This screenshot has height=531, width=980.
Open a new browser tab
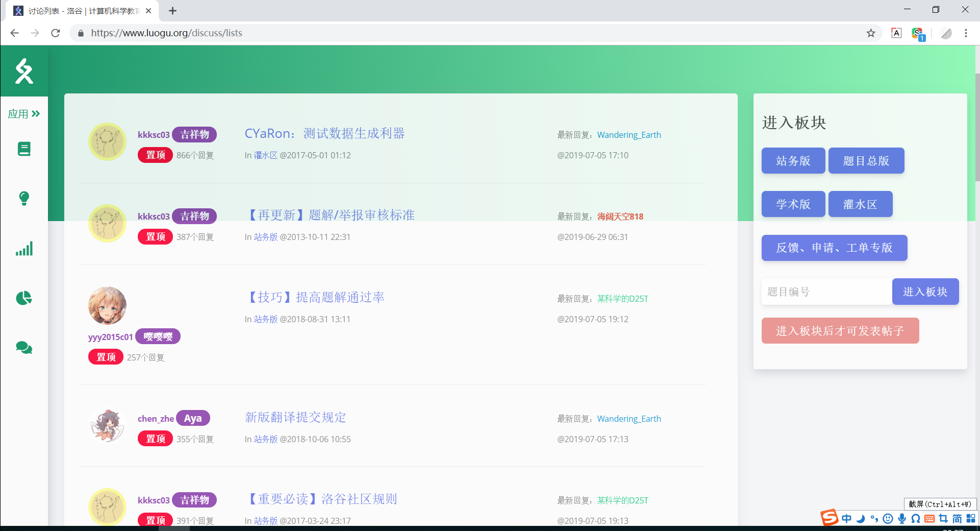[173, 11]
